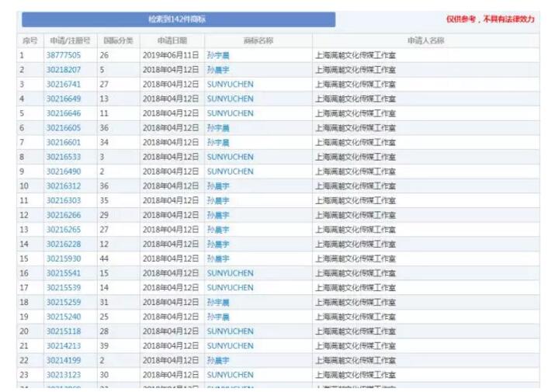Open SUNYUCHEN trademark in row 20
This screenshot has height=392, width=555.
pyautogui.click(x=230, y=331)
